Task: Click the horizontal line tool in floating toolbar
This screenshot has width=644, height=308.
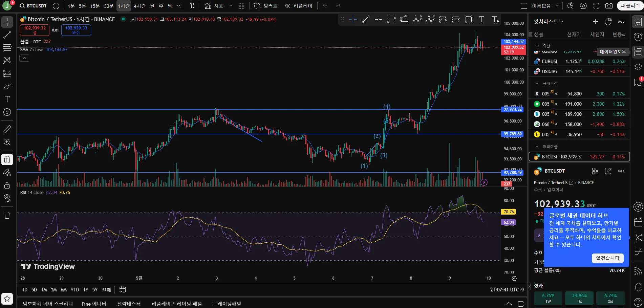Action: tap(379, 20)
